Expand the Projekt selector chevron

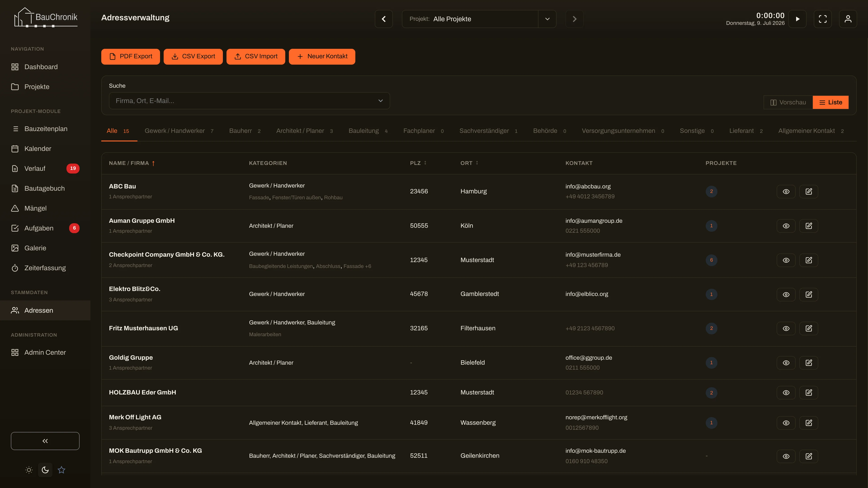coord(547,19)
